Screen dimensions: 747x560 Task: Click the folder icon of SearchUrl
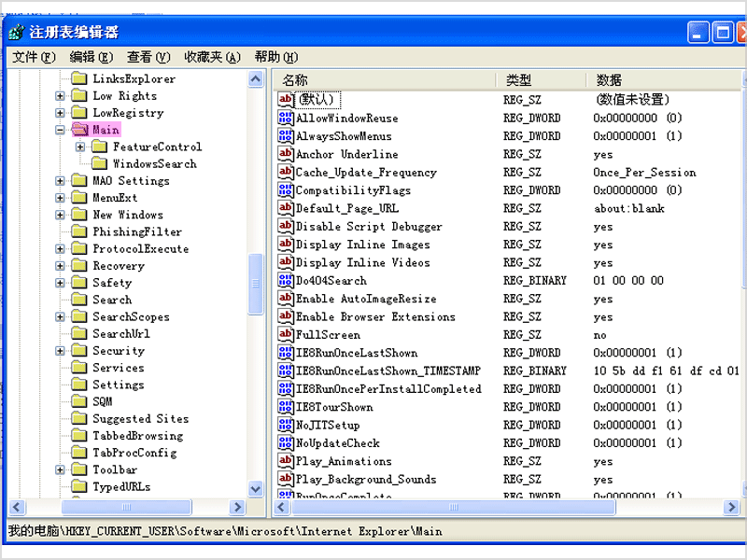tap(79, 334)
